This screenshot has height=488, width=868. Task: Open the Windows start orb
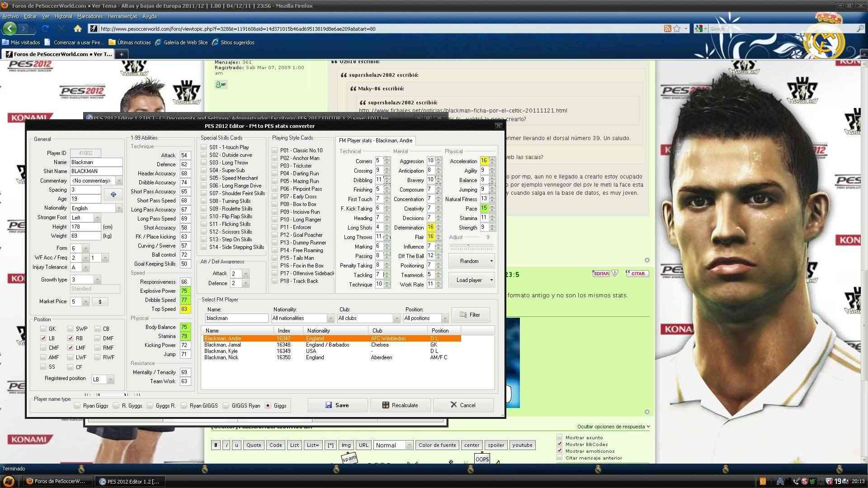9,481
